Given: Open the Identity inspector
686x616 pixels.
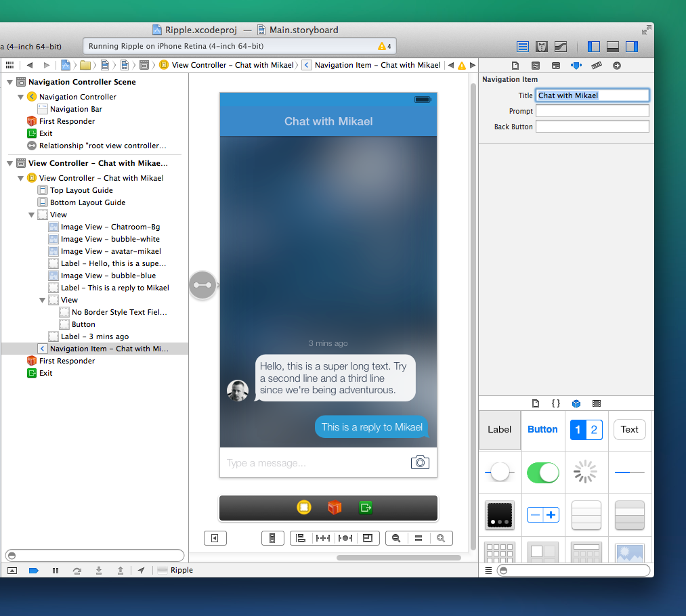Looking at the screenshot, I should [x=555, y=66].
